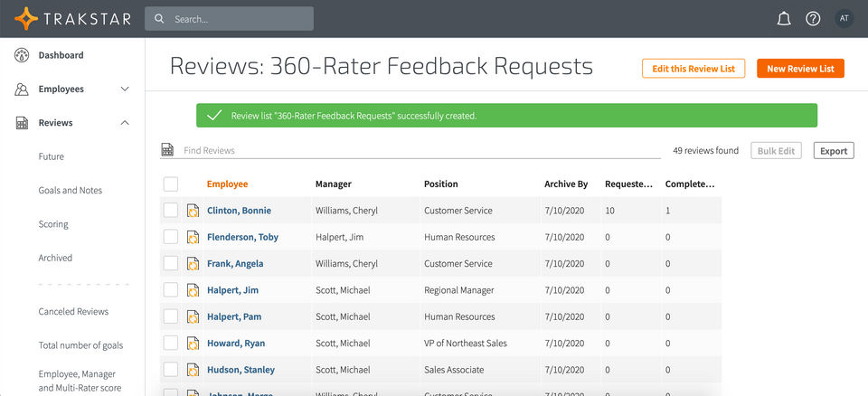868x396 pixels.
Task: Open the AT user avatar menu
Action: click(844, 19)
